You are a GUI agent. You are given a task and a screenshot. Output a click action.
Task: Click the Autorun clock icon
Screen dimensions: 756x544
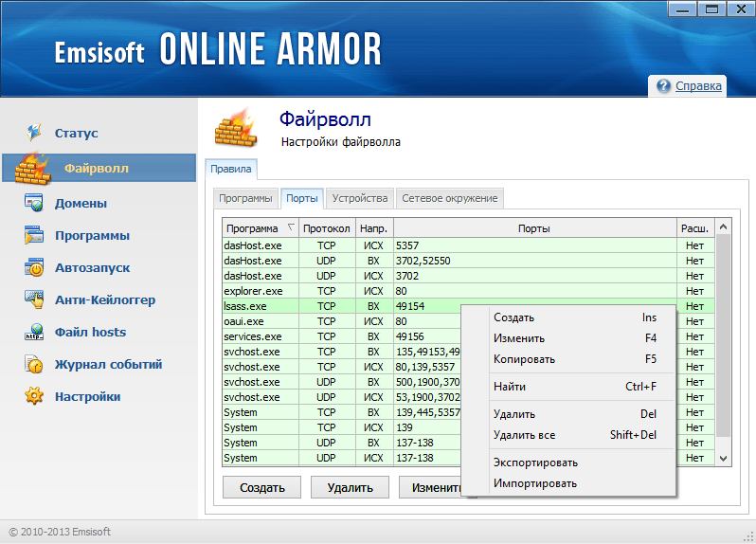click(34, 267)
